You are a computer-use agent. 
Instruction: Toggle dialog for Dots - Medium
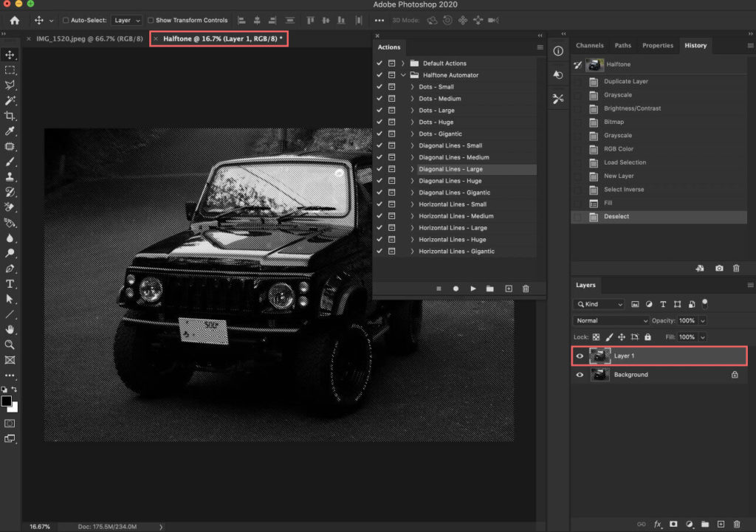coord(391,98)
